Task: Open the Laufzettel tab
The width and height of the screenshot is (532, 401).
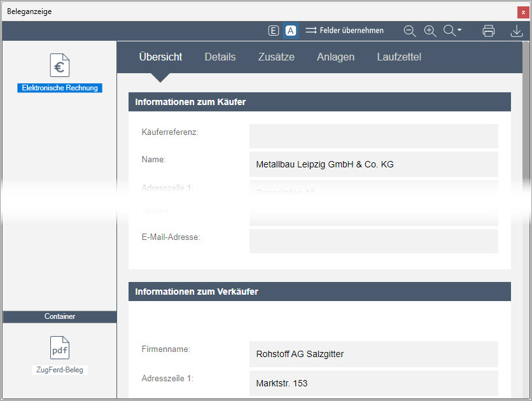Action: tap(399, 57)
